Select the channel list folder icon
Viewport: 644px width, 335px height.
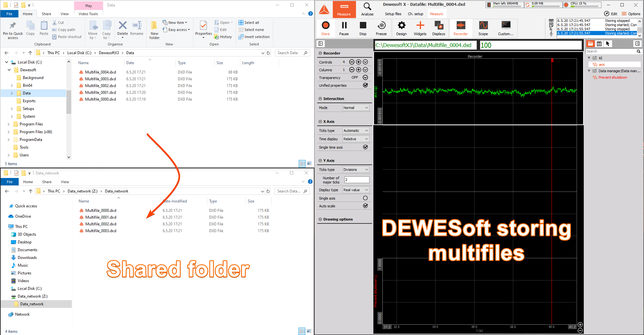[x=591, y=44]
